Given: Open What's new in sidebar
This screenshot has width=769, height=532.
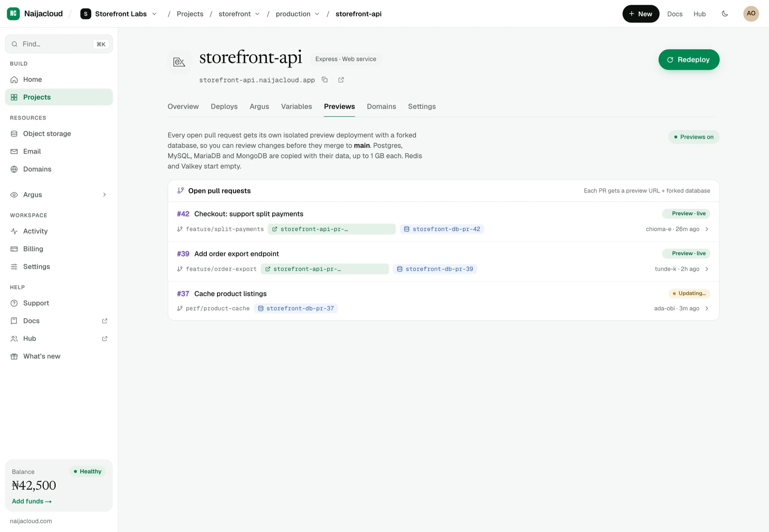Looking at the screenshot, I should coord(59,356).
